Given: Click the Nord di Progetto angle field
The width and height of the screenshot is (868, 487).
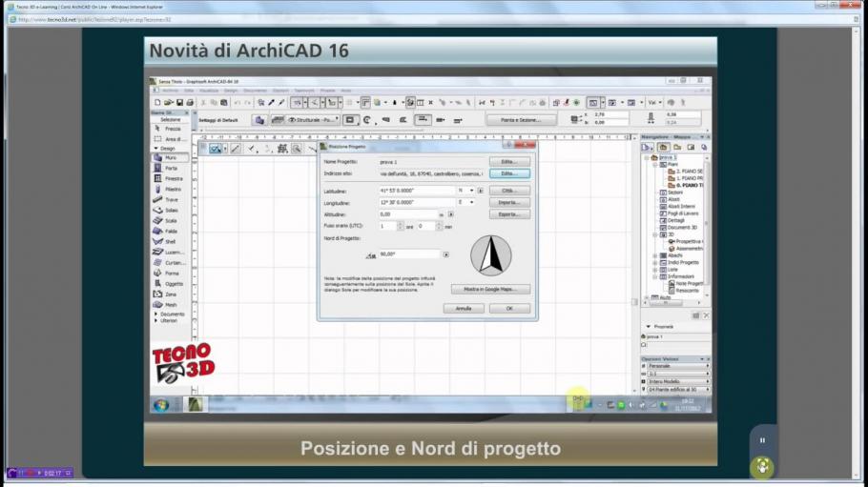Looking at the screenshot, I should (409, 254).
